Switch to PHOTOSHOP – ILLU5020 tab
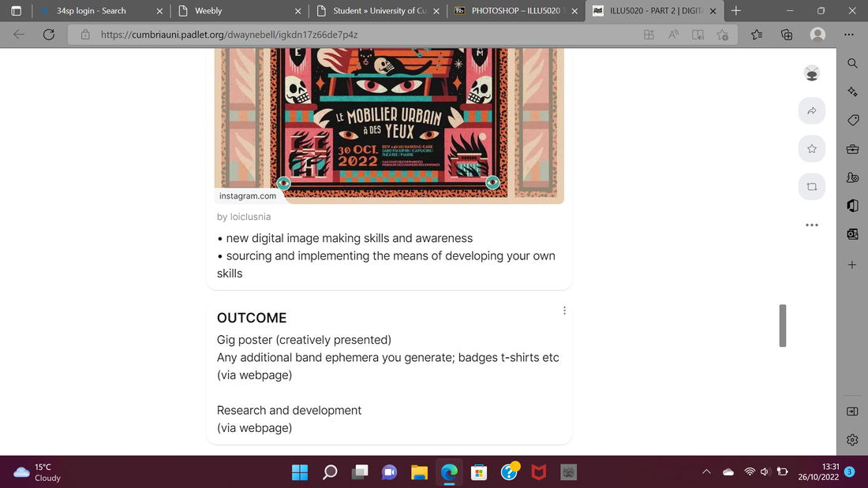Image resolution: width=868 pixels, height=488 pixels. (515, 10)
